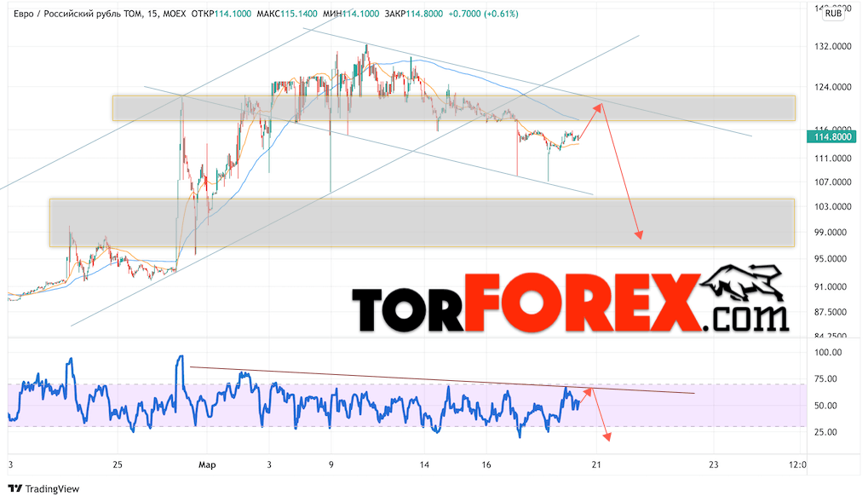The height and width of the screenshot is (502, 868).
Task: Click RSI axis label 75.00
Action: click(x=826, y=379)
